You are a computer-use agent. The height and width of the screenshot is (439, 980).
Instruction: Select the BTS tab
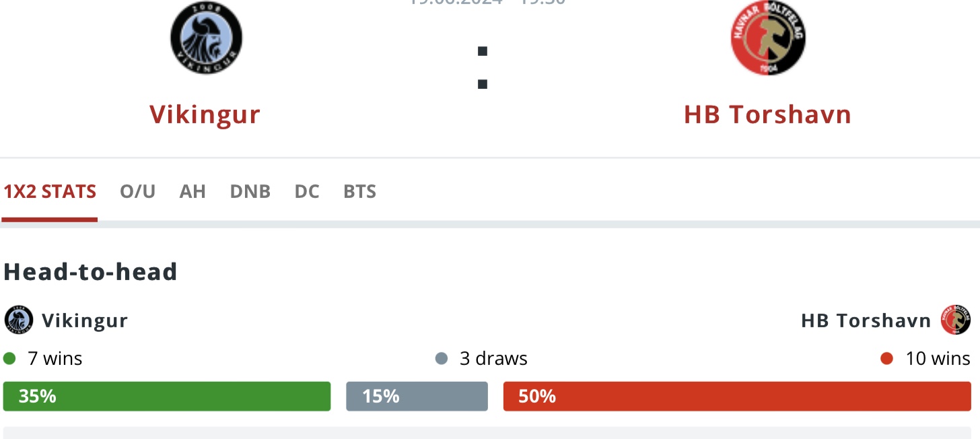click(x=359, y=192)
